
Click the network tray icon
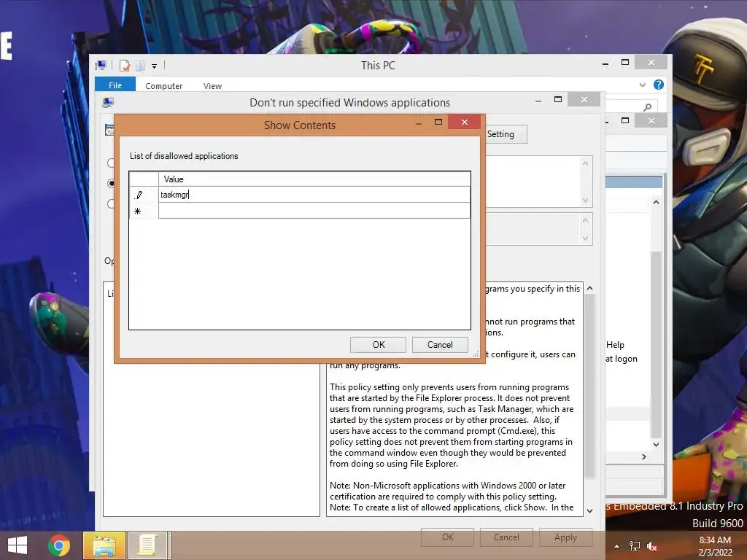[x=634, y=546]
